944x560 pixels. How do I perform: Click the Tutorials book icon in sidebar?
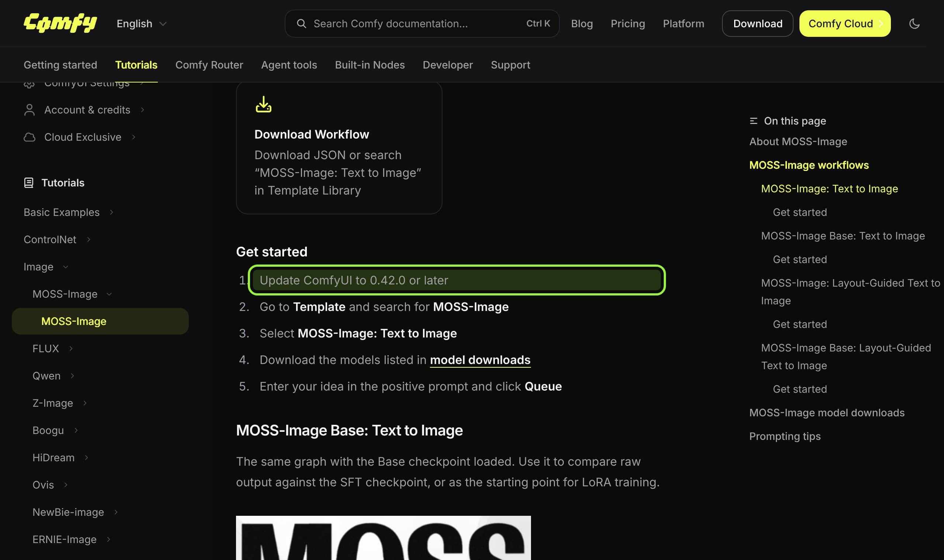pyautogui.click(x=29, y=183)
